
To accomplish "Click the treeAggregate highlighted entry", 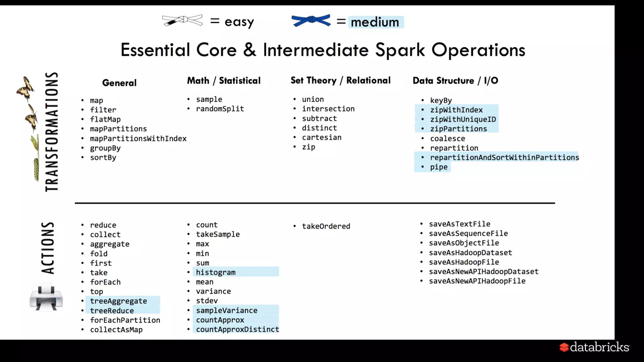I will 119,301.
